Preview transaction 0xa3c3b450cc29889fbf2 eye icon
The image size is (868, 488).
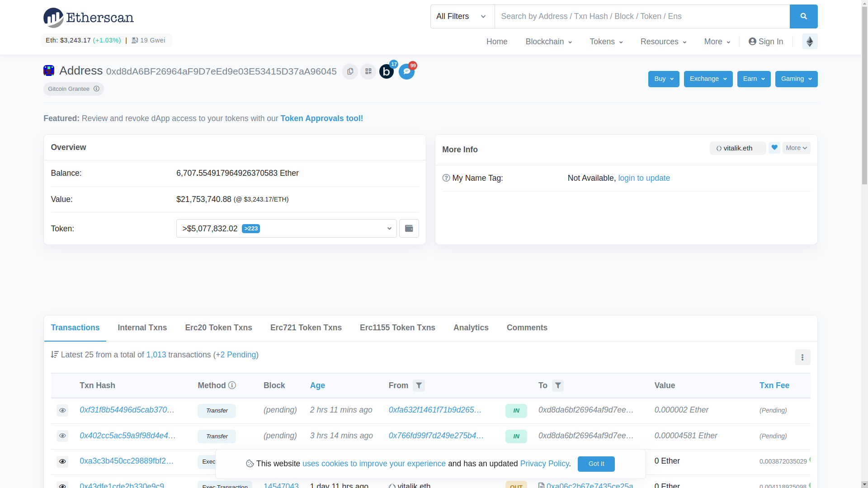tap(62, 462)
